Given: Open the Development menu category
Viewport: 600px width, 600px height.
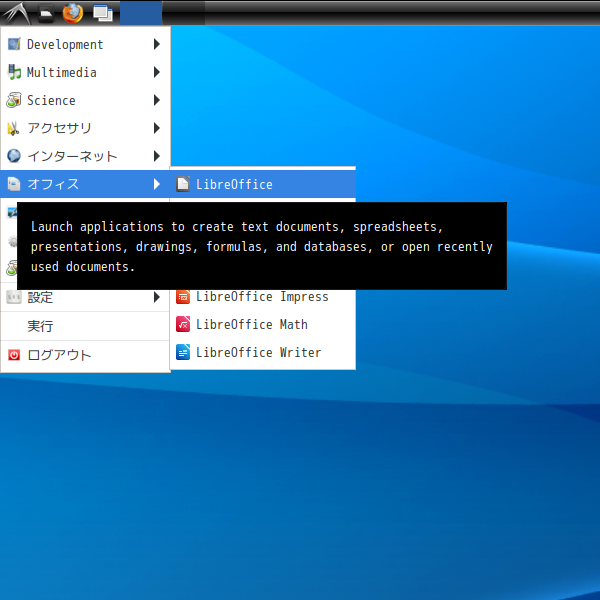Looking at the screenshot, I should click(85, 44).
